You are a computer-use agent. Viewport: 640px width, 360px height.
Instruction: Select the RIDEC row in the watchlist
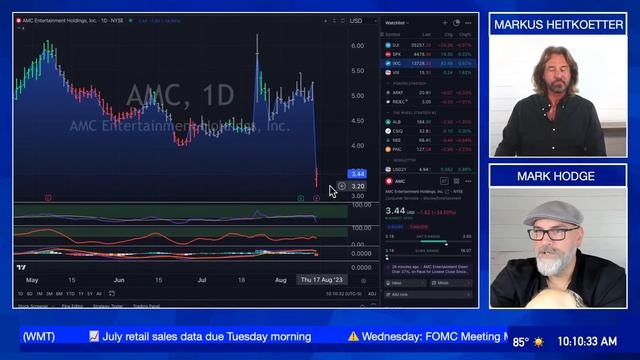[429, 102]
